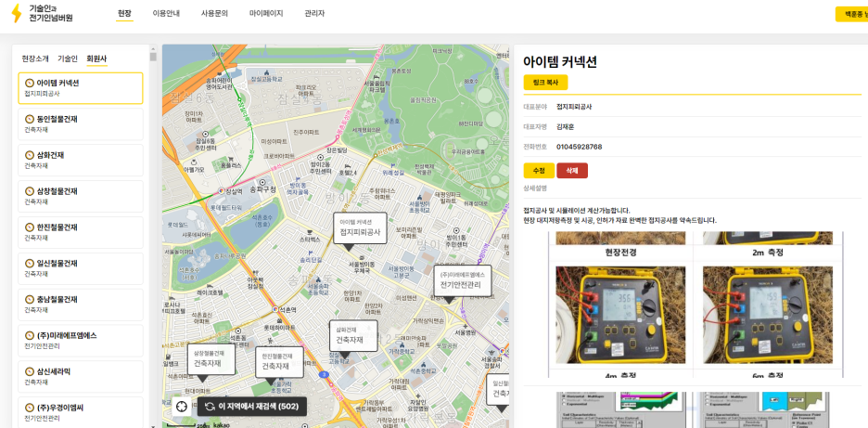868x428 pixels.
Task: Select the 충남철물건재 list card
Action: [x=81, y=305]
